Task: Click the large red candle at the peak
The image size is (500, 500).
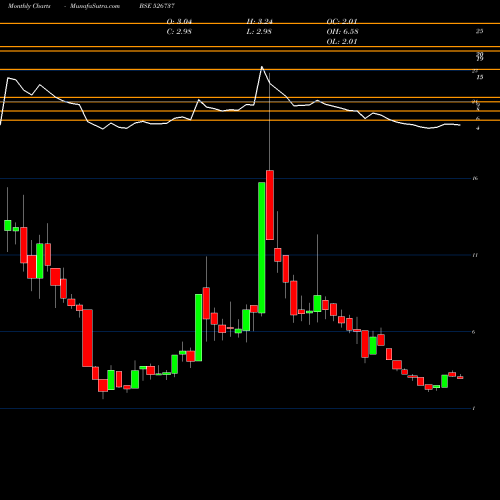Action: [x=270, y=205]
